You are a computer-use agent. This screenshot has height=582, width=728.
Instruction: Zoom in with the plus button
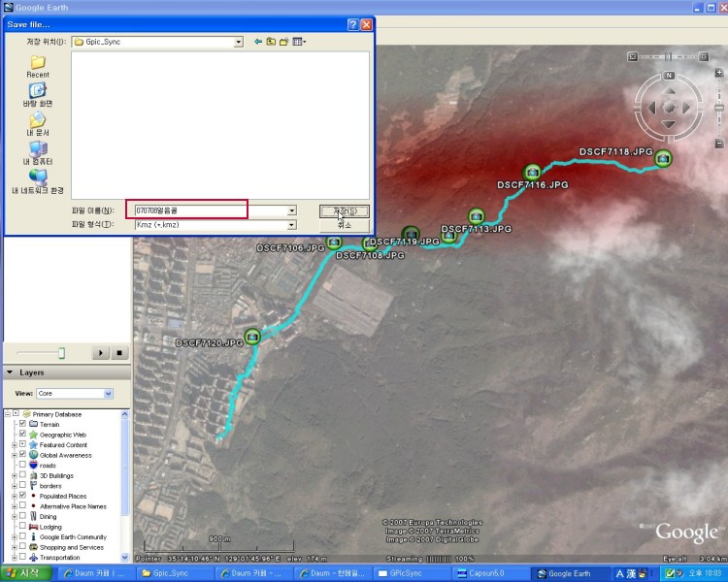pyautogui.click(x=718, y=73)
